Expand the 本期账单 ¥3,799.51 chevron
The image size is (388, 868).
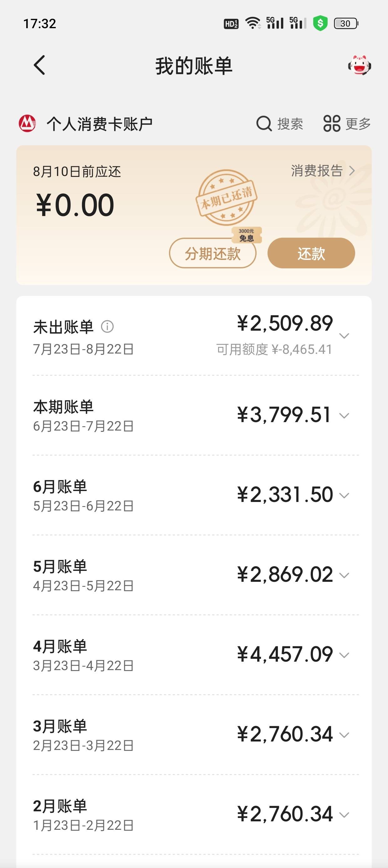click(x=344, y=416)
